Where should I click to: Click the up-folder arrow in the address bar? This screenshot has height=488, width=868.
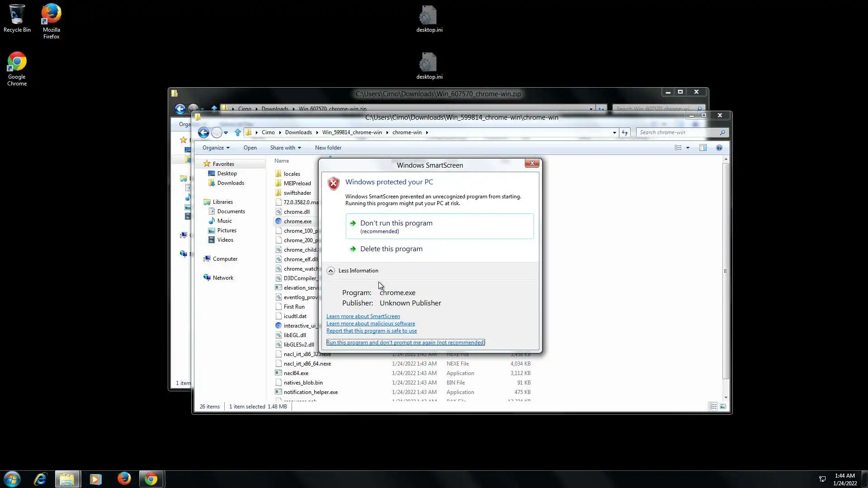click(x=238, y=132)
